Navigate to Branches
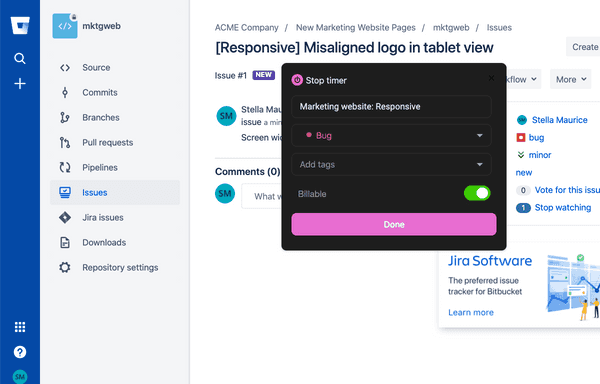600x384 pixels. click(x=101, y=117)
